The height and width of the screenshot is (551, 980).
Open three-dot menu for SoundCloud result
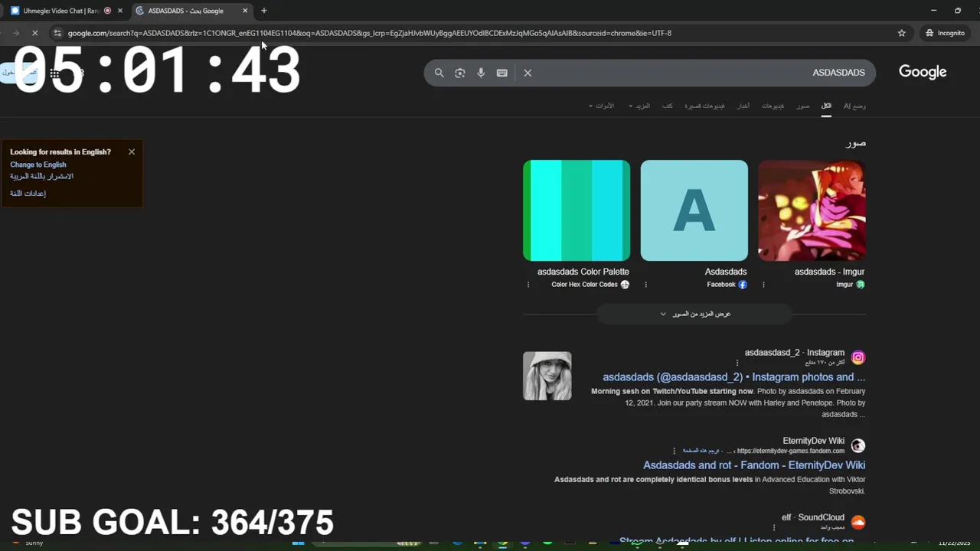pyautogui.click(x=773, y=527)
